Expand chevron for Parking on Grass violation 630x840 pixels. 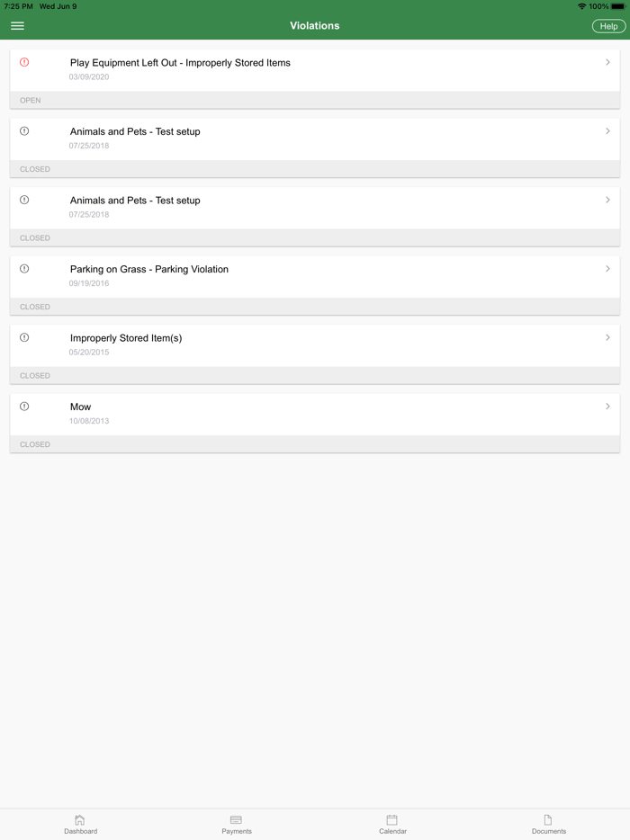pos(607,269)
